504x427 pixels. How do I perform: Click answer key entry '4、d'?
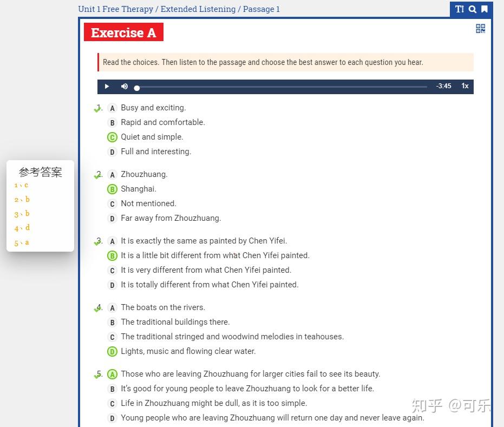pyautogui.click(x=21, y=228)
